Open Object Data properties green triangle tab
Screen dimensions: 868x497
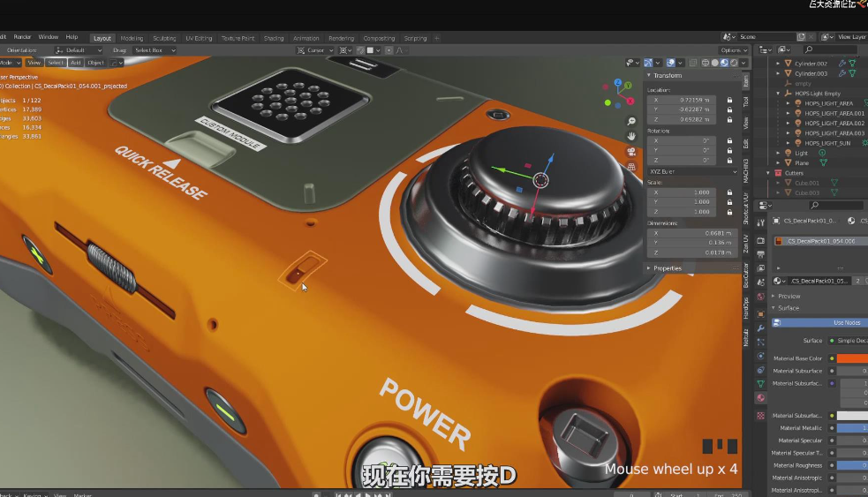click(x=760, y=383)
